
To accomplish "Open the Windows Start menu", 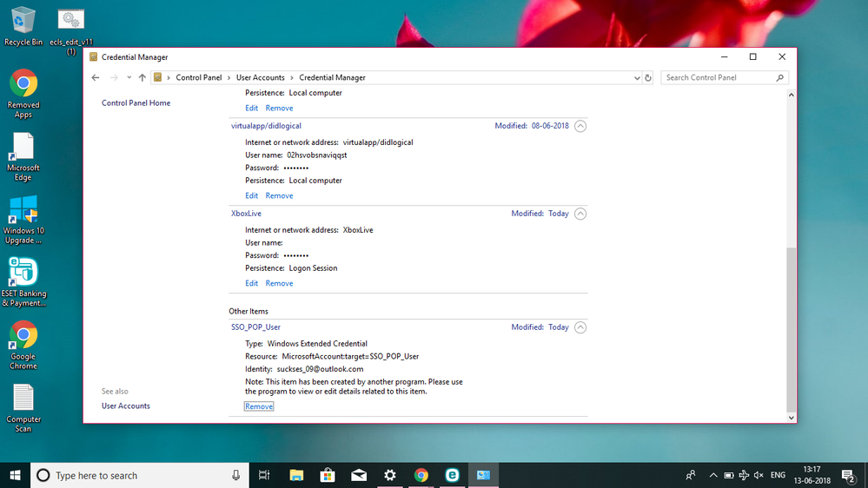I will 15,475.
